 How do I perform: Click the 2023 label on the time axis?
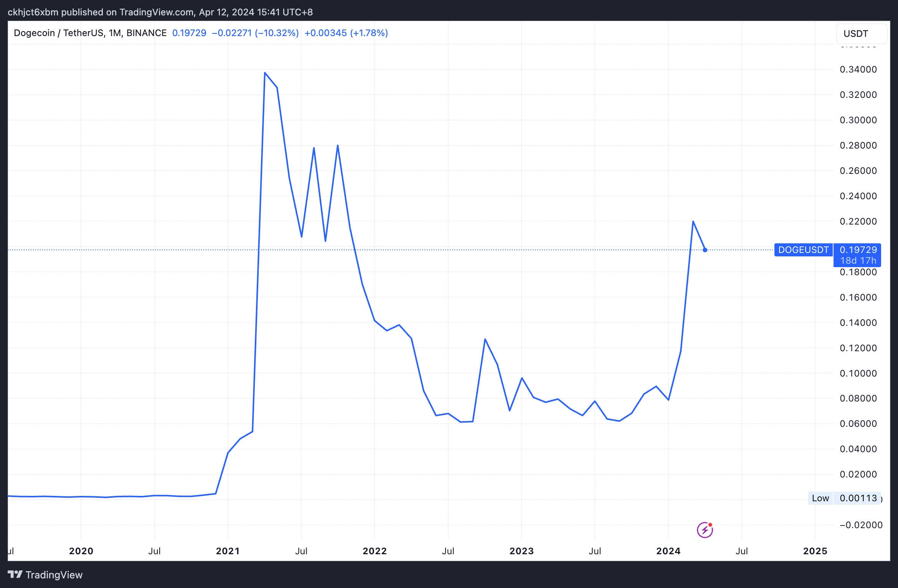tap(522, 551)
